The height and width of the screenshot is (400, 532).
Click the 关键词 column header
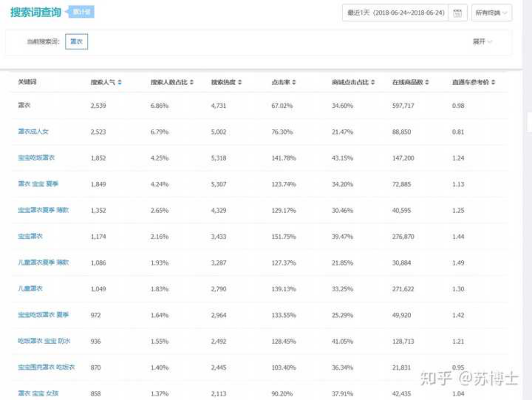(x=27, y=82)
